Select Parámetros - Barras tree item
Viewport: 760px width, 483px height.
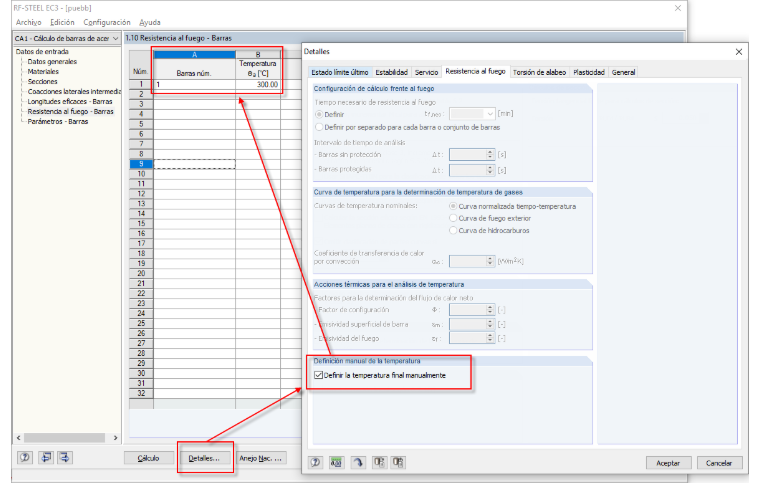point(58,121)
